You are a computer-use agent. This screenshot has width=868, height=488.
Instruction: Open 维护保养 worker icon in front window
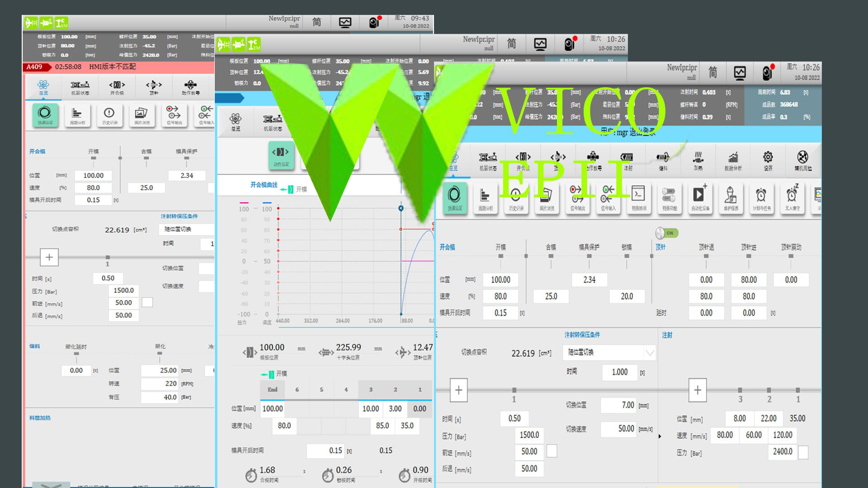click(x=731, y=198)
